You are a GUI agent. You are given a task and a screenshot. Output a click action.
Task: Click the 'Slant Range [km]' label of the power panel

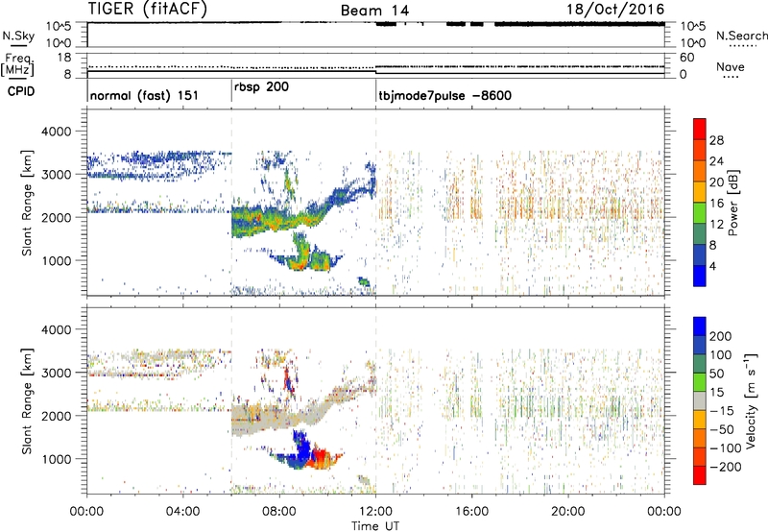click(27, 203)
